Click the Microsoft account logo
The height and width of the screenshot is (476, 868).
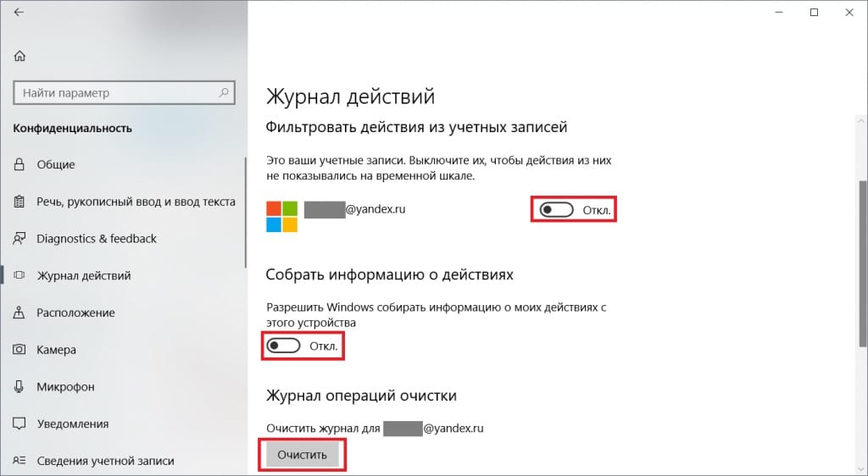point(281,216)
